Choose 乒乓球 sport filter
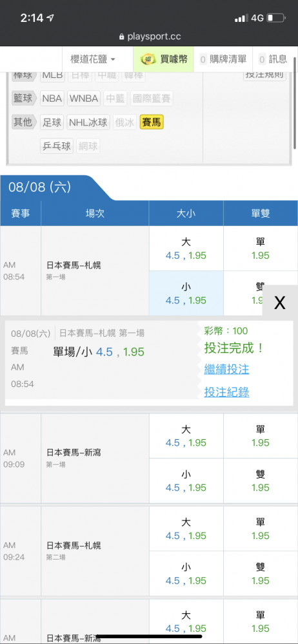Viewport: 298px width, 644px height. tap(57, 146)
